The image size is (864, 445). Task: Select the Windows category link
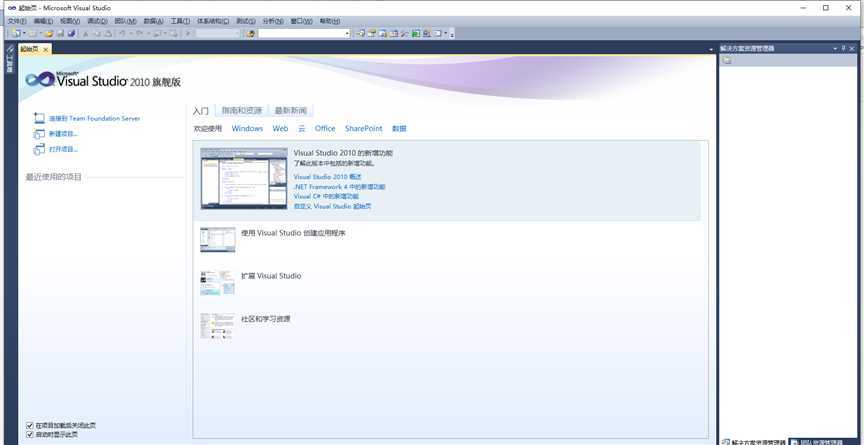[x=247, y=128]
